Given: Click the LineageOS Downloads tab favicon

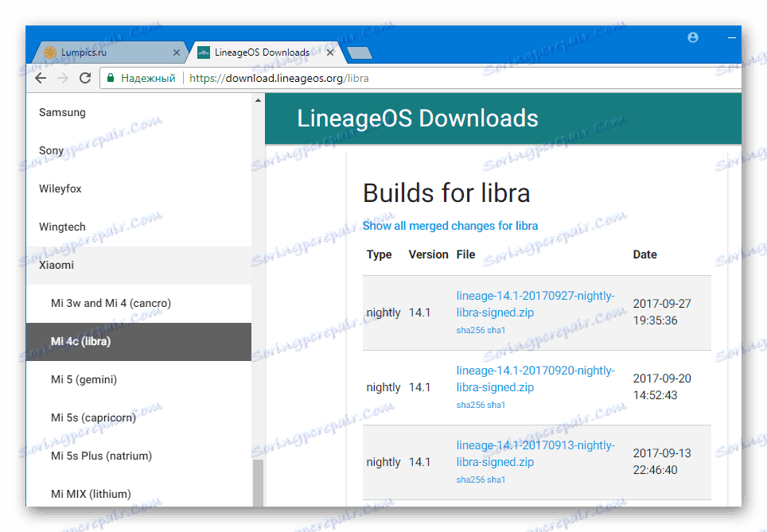Looking at the screenshot, I should coord(204,52).
